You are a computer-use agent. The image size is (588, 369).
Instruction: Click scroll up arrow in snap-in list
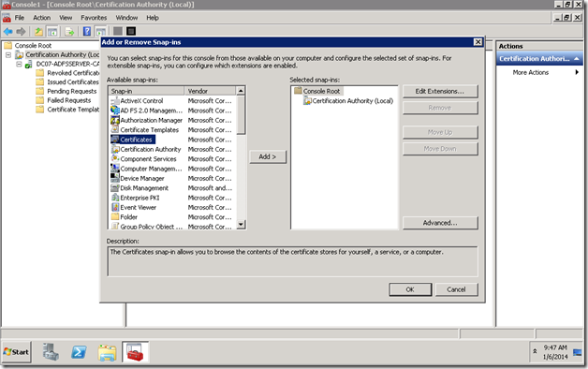coord(241,90)
